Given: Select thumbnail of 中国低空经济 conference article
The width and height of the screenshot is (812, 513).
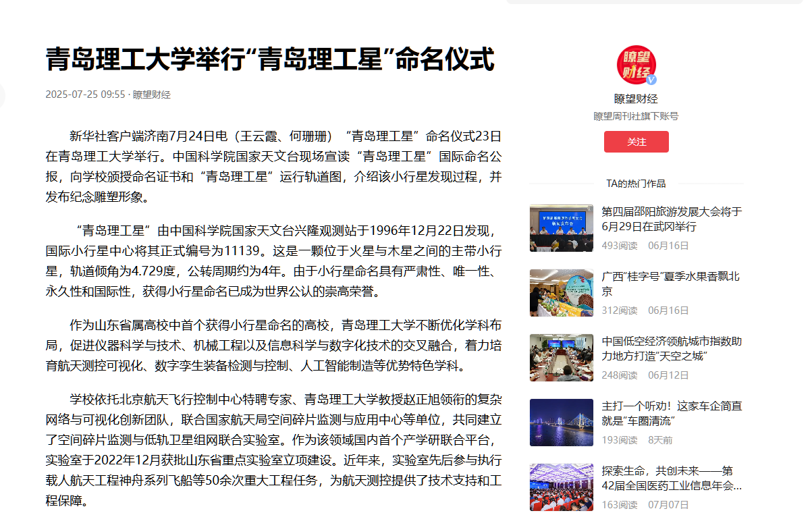Looking at the screenshot, I should pos(561,358).
